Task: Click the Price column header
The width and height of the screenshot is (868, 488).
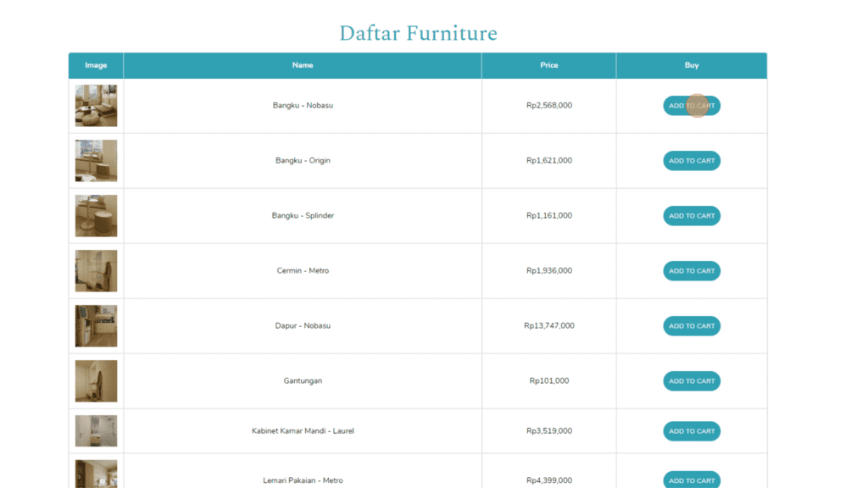Action: [x=549, y=65]
